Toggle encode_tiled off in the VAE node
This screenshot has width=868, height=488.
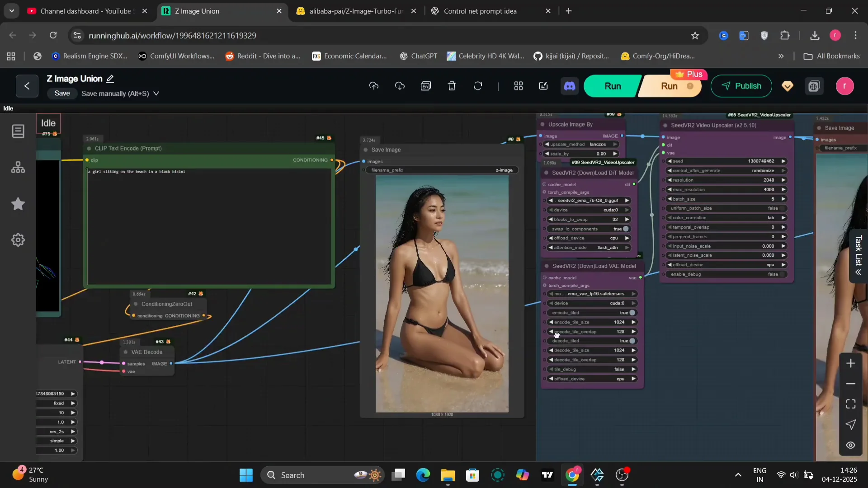point(632,312)
